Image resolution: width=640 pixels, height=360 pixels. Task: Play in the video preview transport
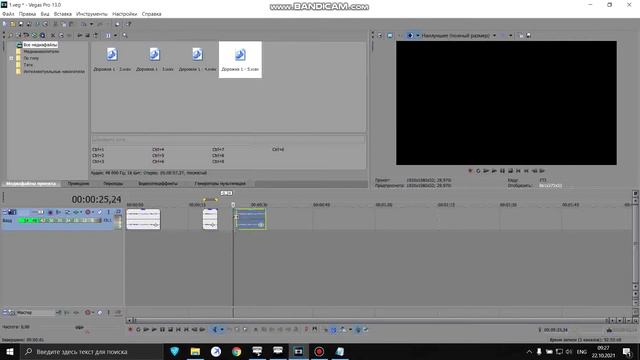point(494,171)
